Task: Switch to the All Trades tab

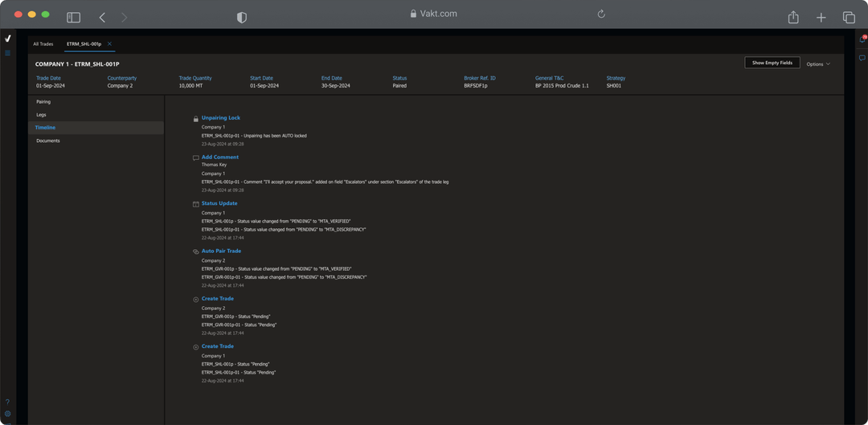Action: [43, 44]
